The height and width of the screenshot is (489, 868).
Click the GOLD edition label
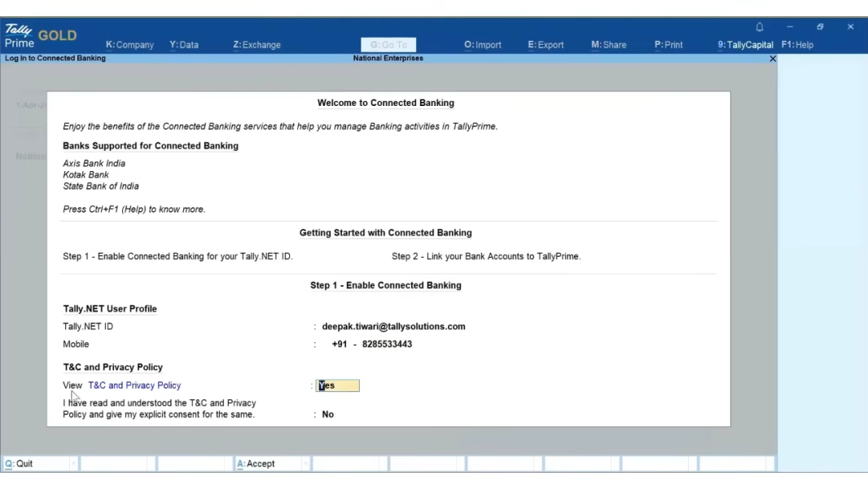click(58, 35)
